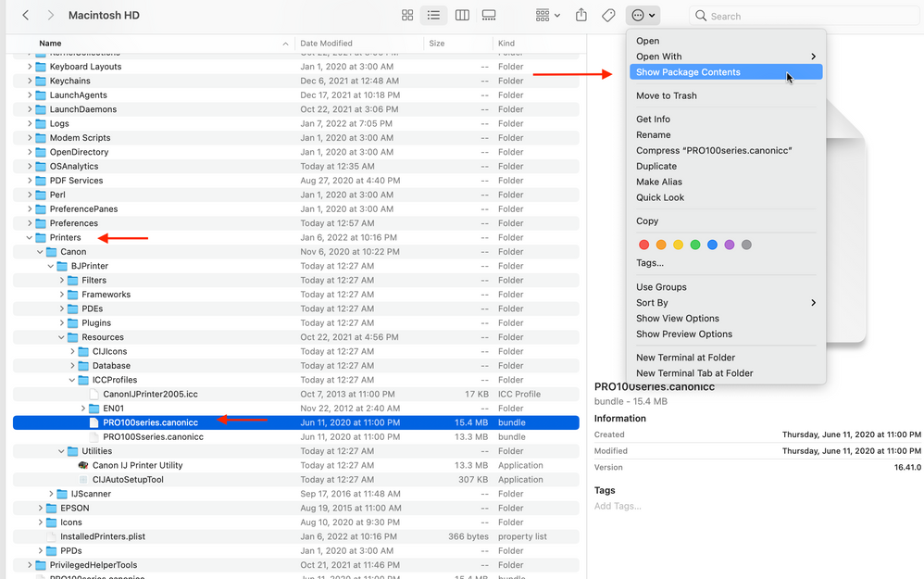The image size is (924, 579).
Task: Sort by Date Modified column header
Action: tap(326, 44)
